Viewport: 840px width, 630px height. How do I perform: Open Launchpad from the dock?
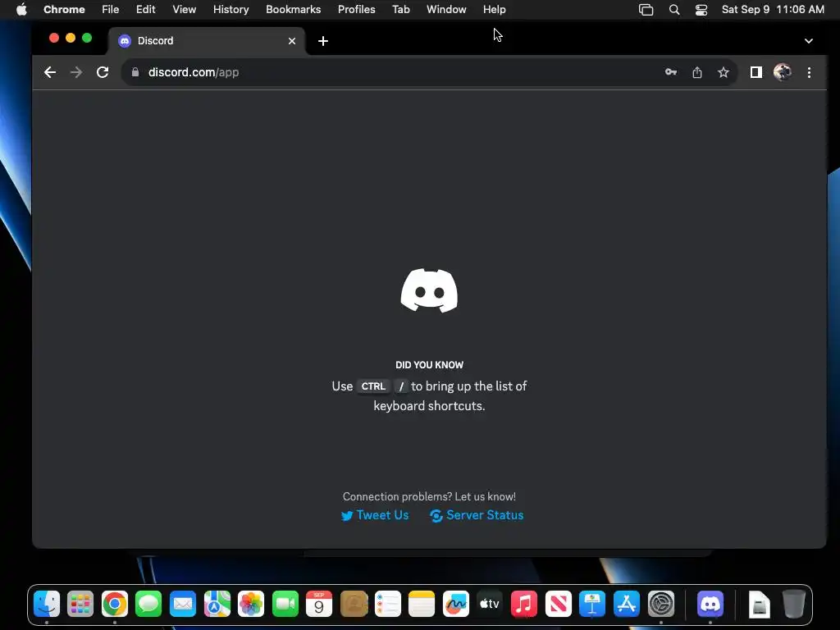pos(80,605)
